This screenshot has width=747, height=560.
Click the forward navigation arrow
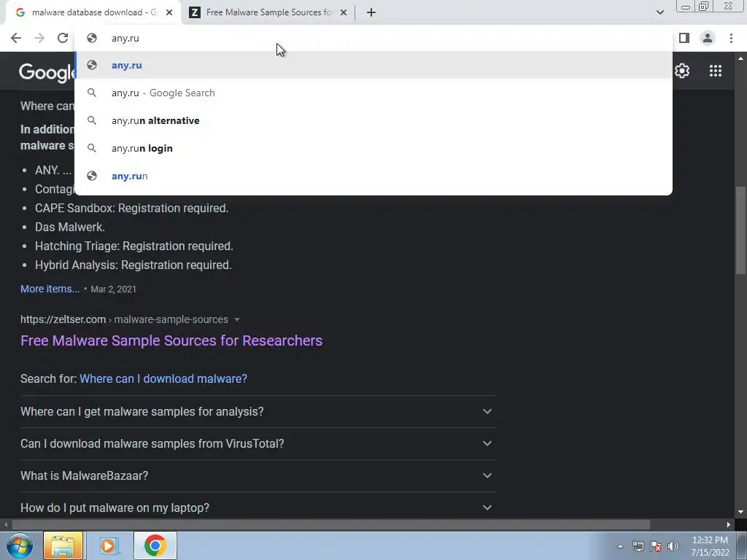coord(39,38)
